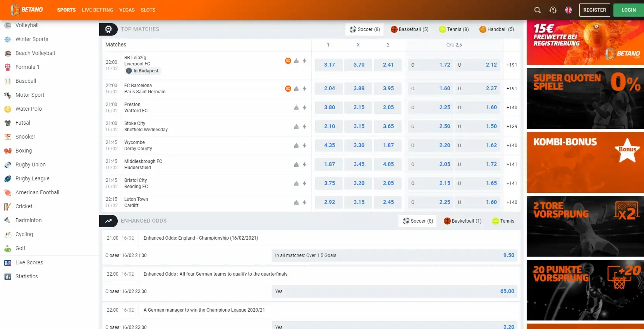Image resolution: width=644 pixels, height=329 pixels.
Task: Click the Water Polo sidebar icon
Action: coord(8,109)
